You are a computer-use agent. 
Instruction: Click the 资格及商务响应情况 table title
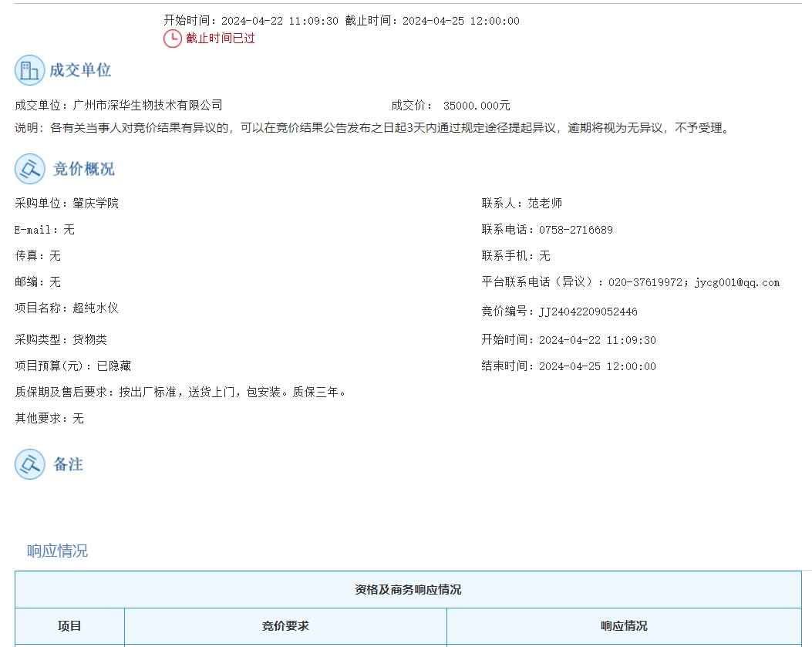(408, 590)
